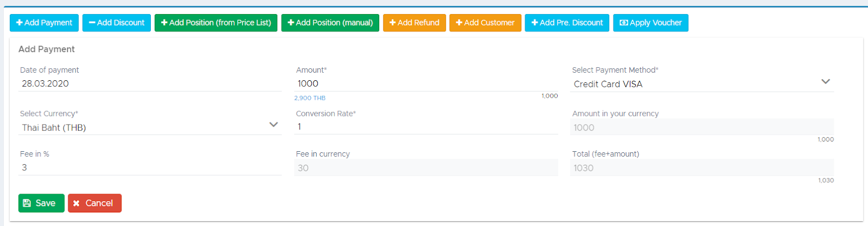868x226 pixels.
Task: Click the Fee in % field
Action: [x=150, y=167]
